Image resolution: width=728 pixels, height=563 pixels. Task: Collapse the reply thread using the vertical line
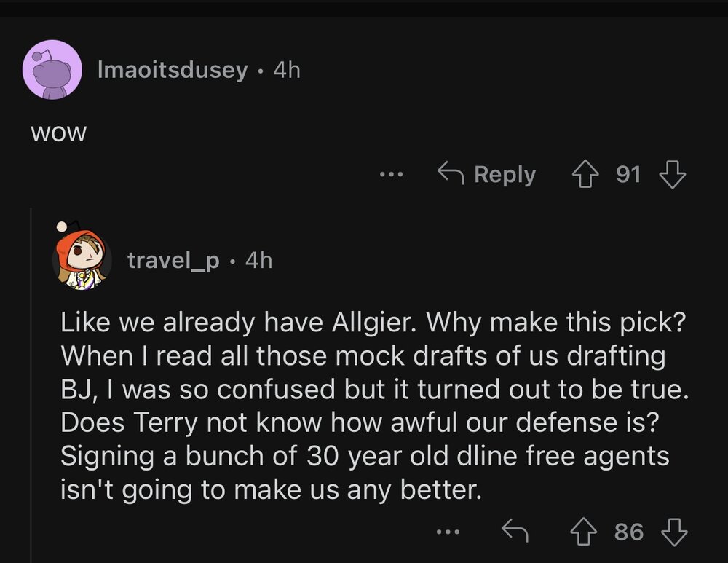[x=31, y=385]
